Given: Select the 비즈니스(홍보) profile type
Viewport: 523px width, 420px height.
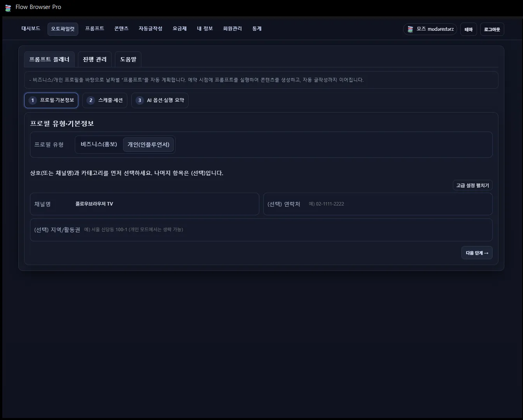Looking at the screenshot, I should pos(99,144).
